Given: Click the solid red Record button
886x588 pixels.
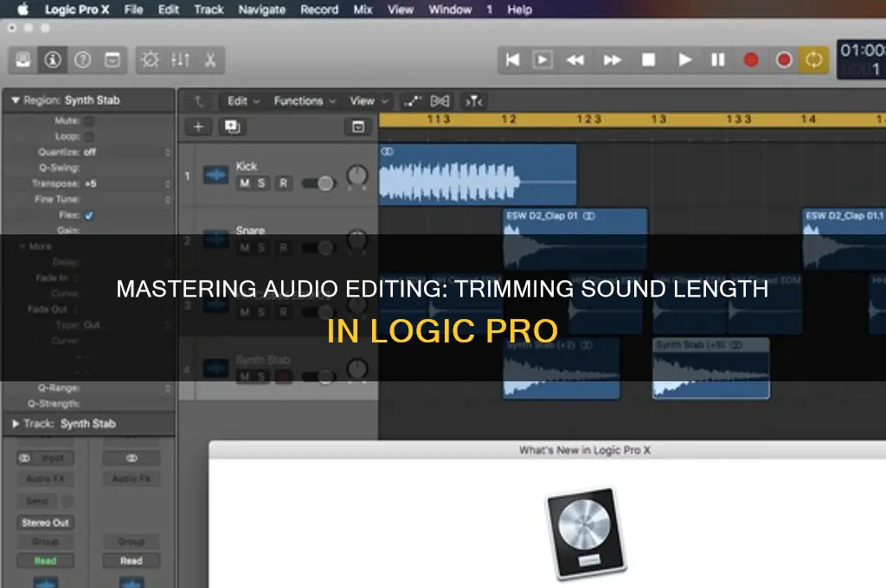Looking at the screenshot, I should click(751, 60).
